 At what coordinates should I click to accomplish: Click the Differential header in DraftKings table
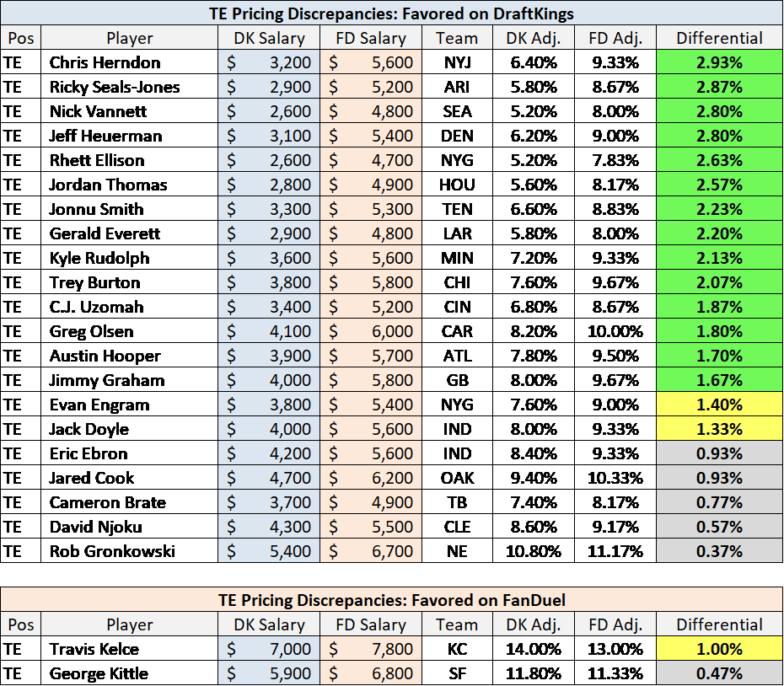[719, 38]
